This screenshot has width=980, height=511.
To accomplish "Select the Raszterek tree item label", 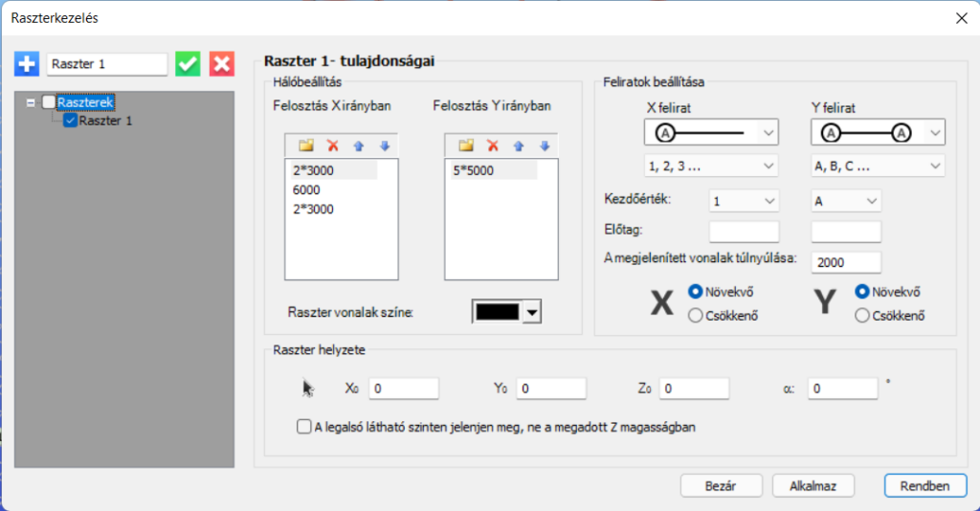I will point(85,101).
